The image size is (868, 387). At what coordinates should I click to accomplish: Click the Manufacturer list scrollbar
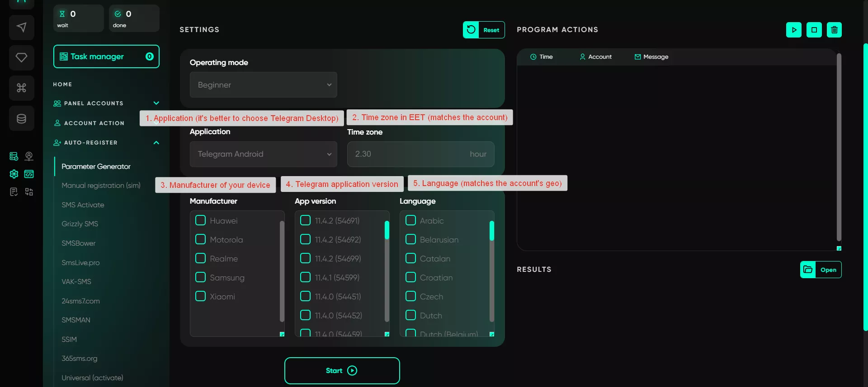[282, 271]
